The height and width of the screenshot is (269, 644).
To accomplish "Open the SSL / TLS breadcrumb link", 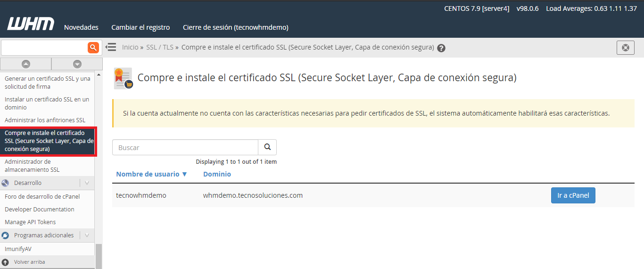I will (159, 47).
